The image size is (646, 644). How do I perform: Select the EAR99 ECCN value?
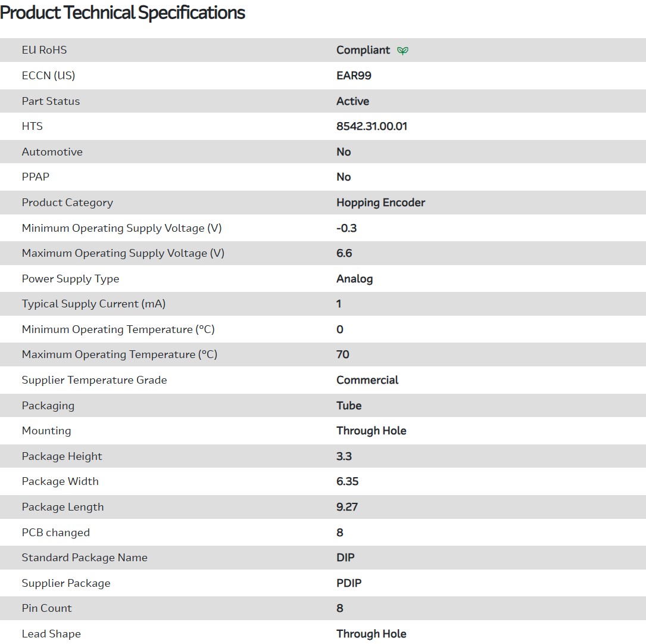(354, 76)
